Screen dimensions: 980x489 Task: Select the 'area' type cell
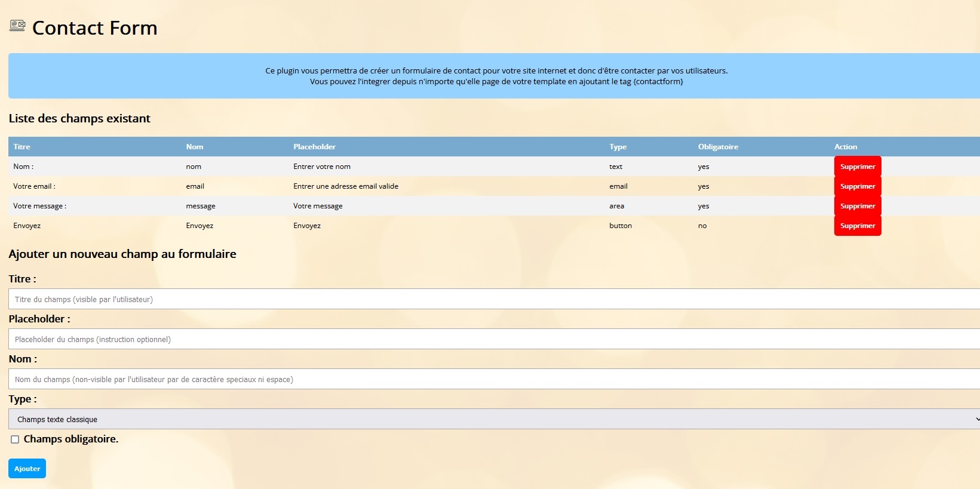tap(617, 206)
